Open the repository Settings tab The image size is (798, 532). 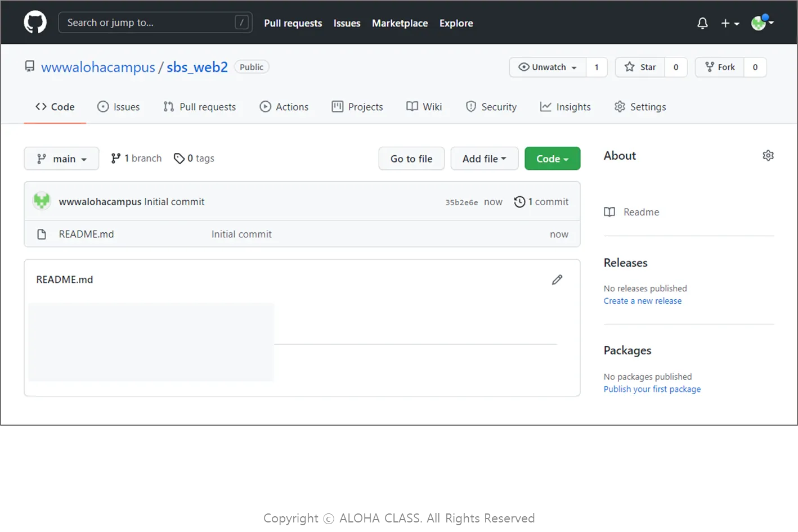coord(640,107)
